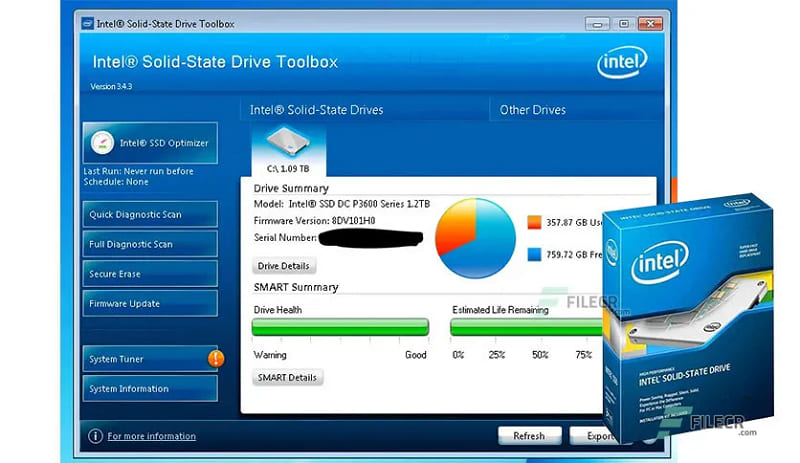
Task: Click the Drive Health progress bar
Action: coord(340,327)
